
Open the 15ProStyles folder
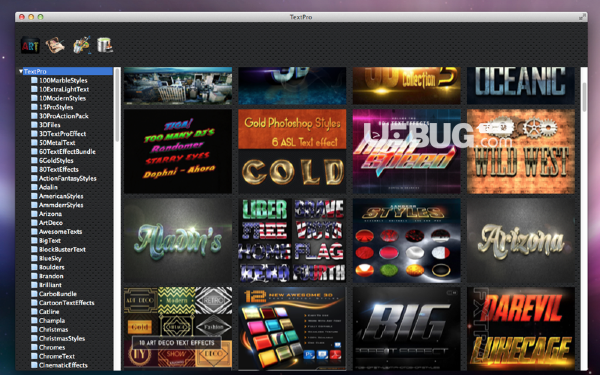56,107
